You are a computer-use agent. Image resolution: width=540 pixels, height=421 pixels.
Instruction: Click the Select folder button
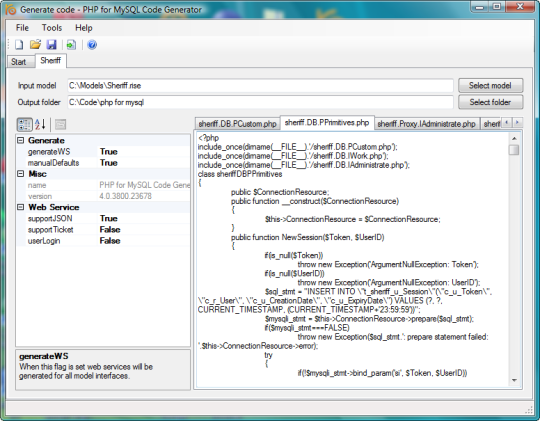(x=490, y=102)
